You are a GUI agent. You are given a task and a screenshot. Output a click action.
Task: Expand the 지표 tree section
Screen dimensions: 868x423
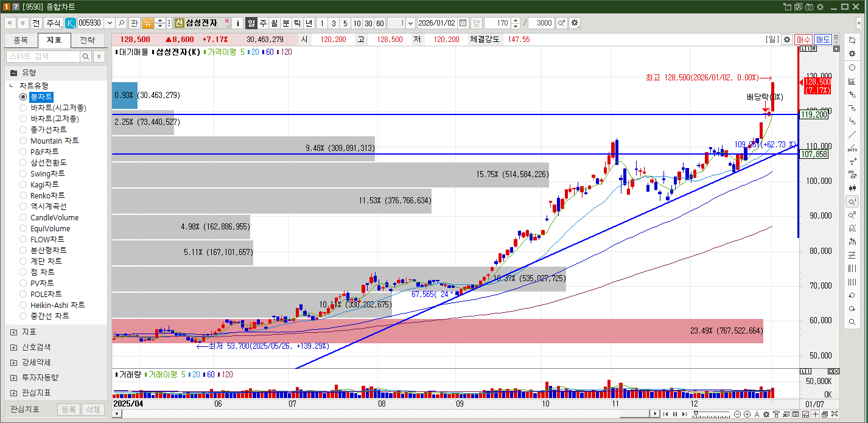tap(13, 332)
